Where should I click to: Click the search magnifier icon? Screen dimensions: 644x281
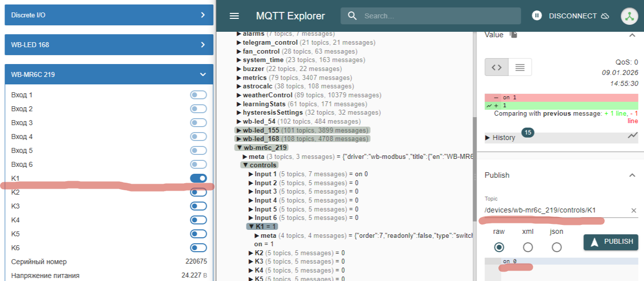(352, 16)
